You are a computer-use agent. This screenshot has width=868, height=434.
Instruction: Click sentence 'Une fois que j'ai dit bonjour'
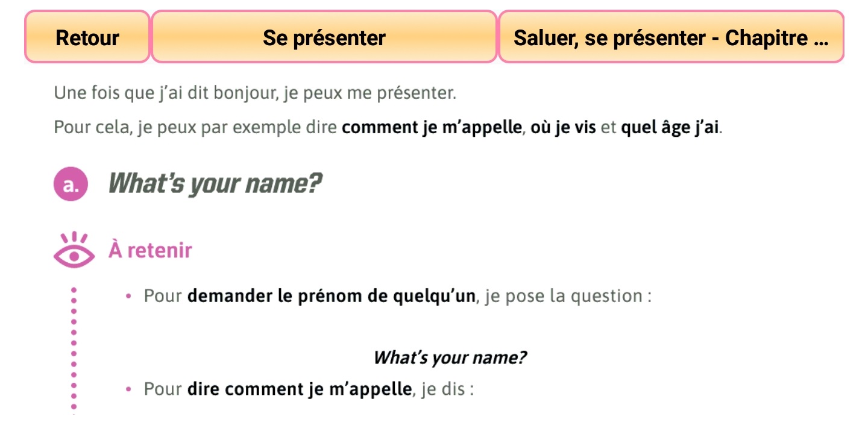pos(255,93)
